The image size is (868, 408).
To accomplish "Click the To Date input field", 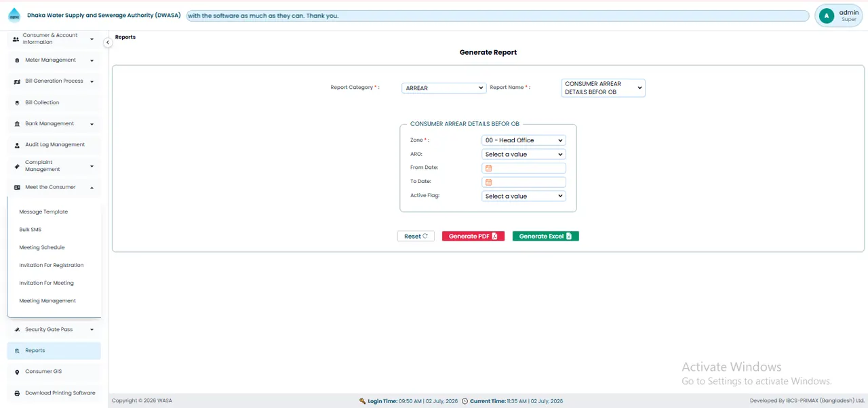I will [524, 182].
